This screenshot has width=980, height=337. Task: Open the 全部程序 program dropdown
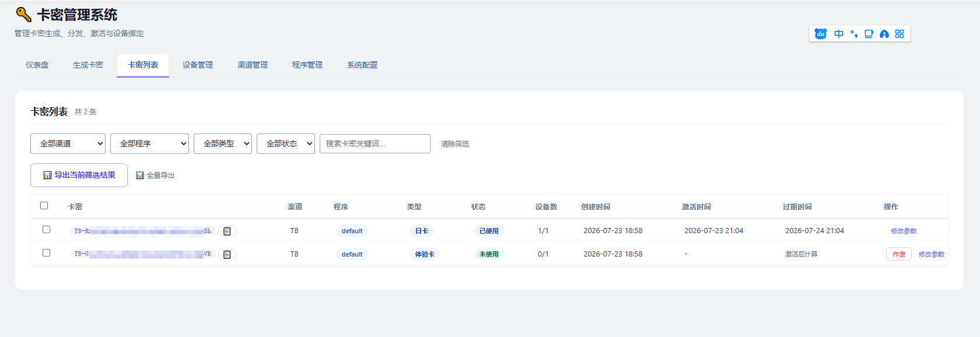[x=149, y=143]
